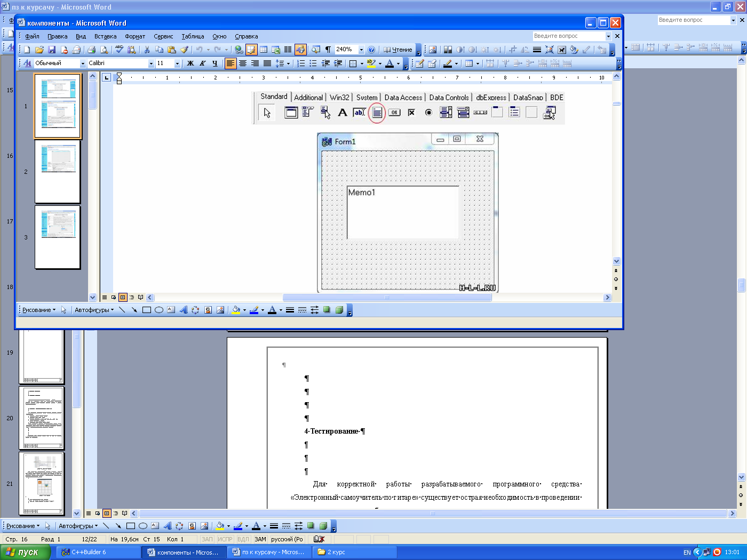
Task: Open the Таблица menu
Action: pyautogui.click(x=193, y=36)
